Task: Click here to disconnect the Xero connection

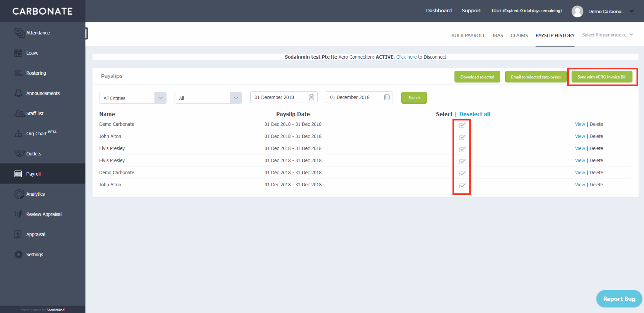Action: [406, 57]
